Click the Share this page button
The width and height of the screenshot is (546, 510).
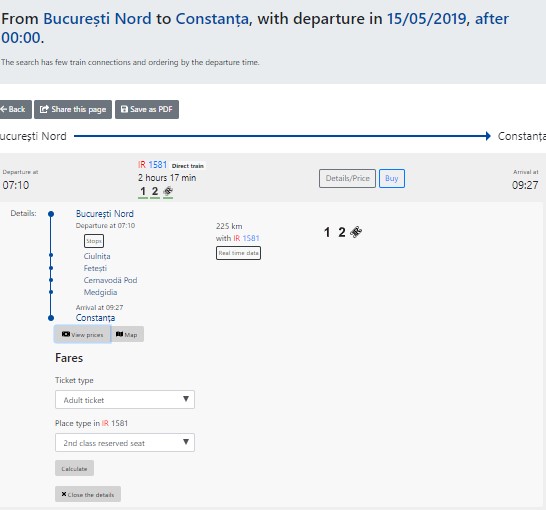(x=73, y=109)
